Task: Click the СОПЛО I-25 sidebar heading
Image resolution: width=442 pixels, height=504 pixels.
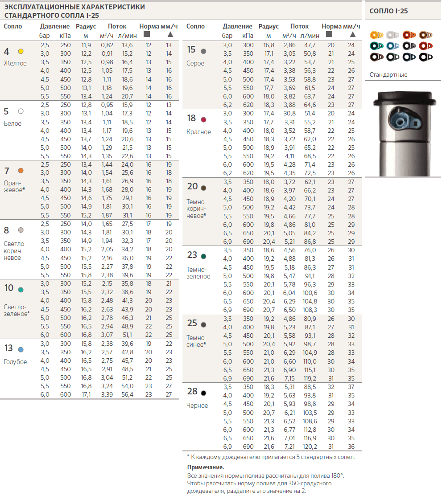Action: click(x=388, y=11)
